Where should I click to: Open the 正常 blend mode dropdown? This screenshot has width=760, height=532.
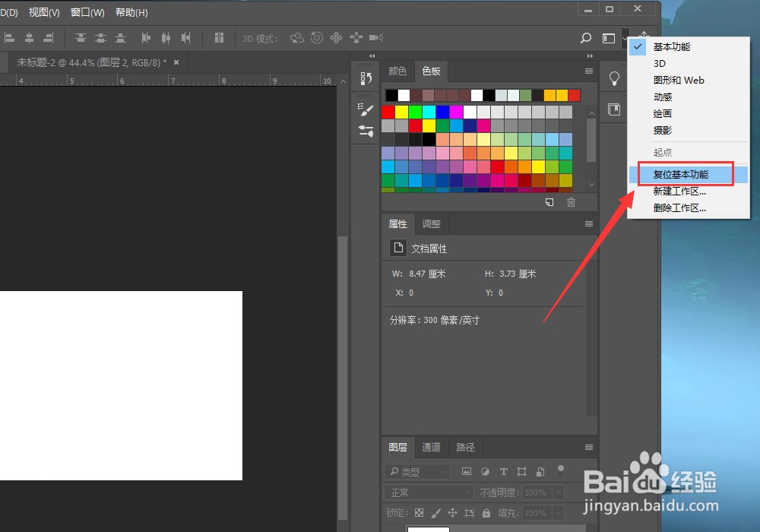tap(429, 492)
